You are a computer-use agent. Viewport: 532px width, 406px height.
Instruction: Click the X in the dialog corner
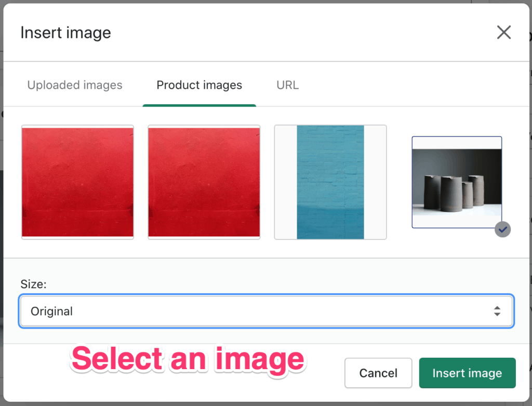click(503, 32)
